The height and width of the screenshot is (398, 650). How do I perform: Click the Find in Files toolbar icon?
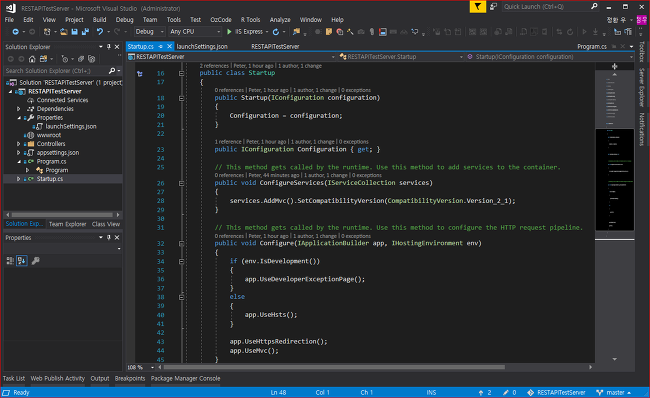point(296,32)
